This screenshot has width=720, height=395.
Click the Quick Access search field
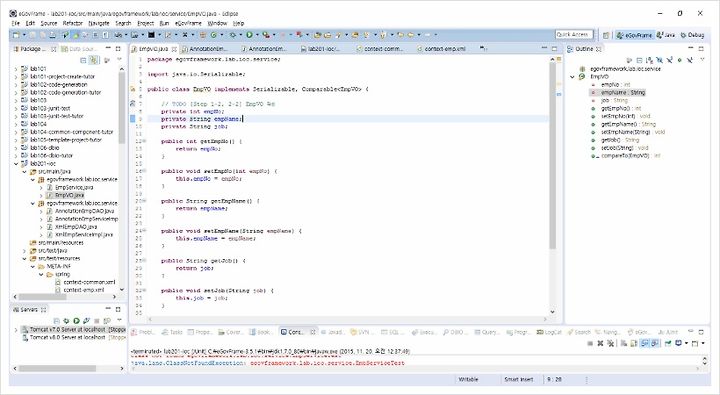tap(574, 34)
